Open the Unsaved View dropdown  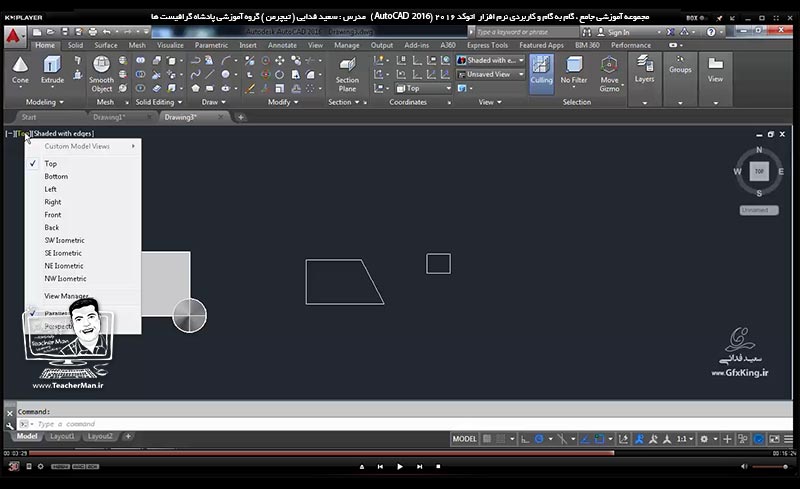(x=490, y=75)
